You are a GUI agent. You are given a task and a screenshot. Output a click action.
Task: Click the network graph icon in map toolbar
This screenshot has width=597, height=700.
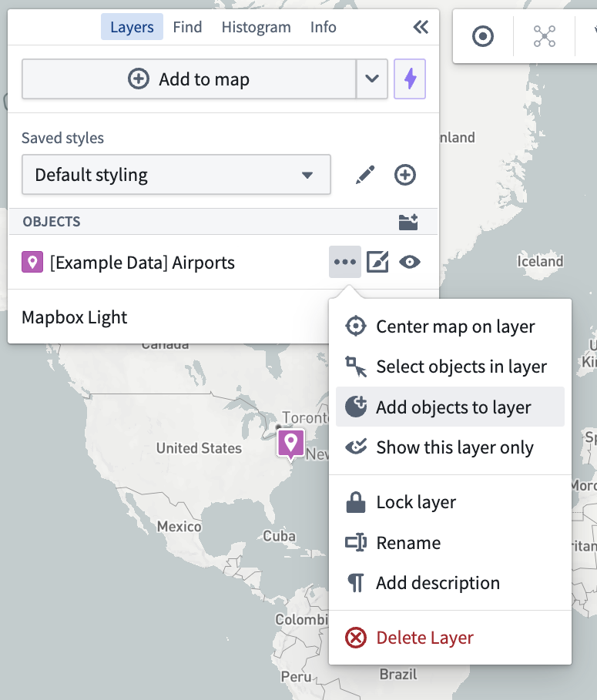[x=545, y=36]
